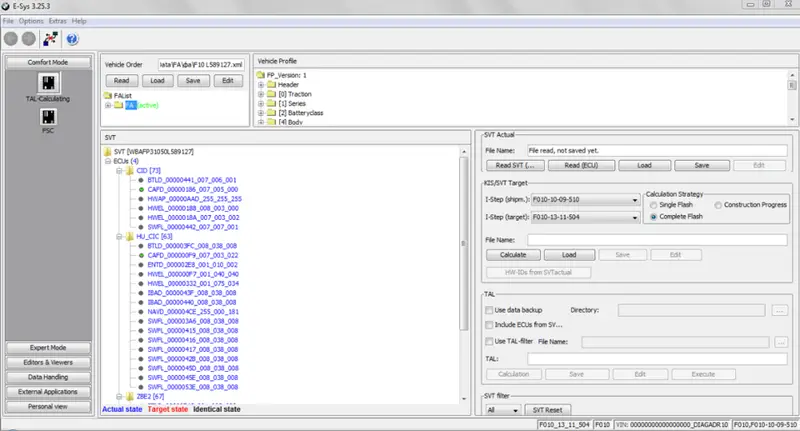The height and width of the screenshot is (431, 800).
Task: Collapse the HU_CIC [63] node
Action: coord(119,237)
